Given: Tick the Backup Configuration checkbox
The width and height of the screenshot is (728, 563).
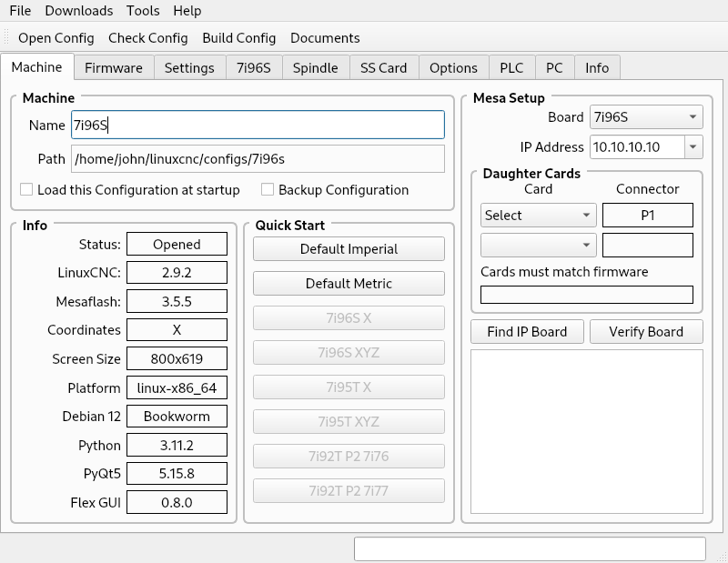Looking at the screenshot, I should [268, 189].
